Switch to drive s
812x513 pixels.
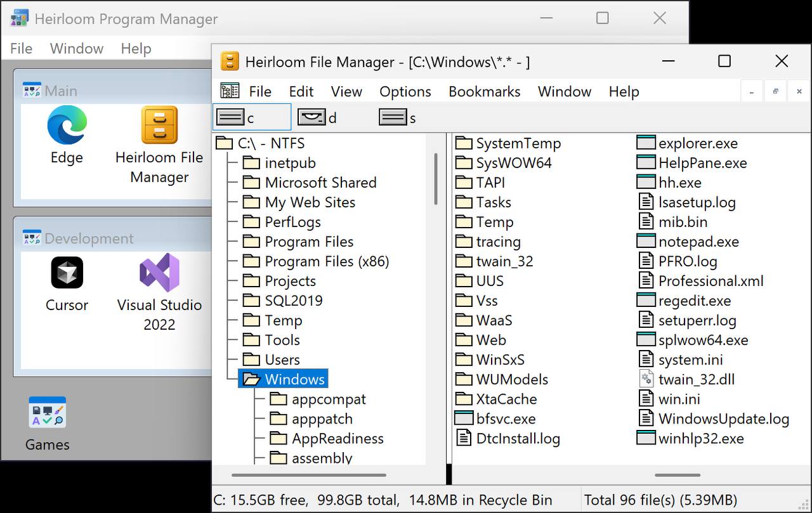click(397, 117)
